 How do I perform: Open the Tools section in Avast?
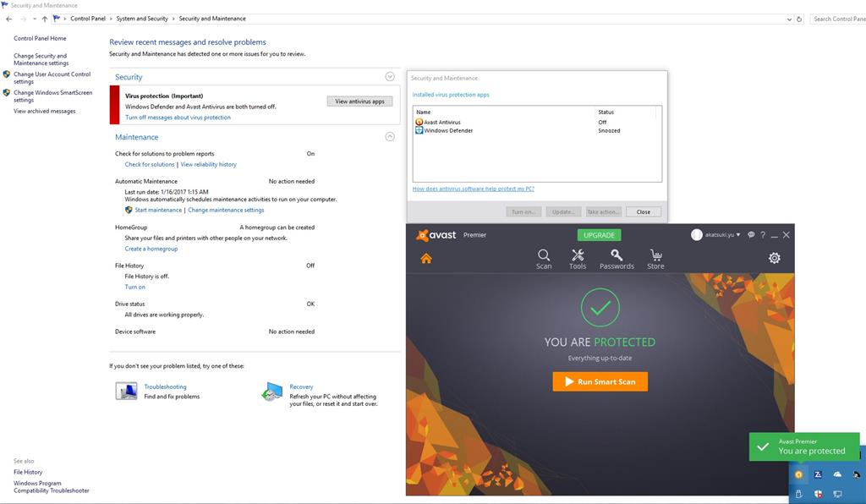578,259
